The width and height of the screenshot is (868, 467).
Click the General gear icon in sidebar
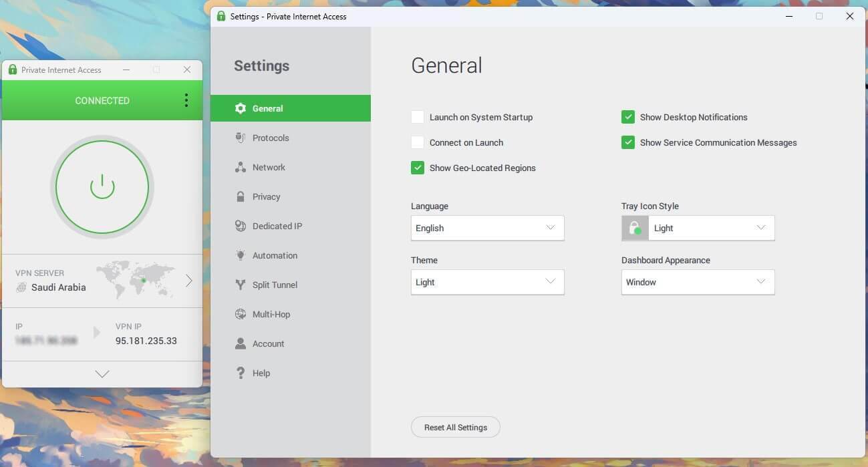click(x=241, y=108)
